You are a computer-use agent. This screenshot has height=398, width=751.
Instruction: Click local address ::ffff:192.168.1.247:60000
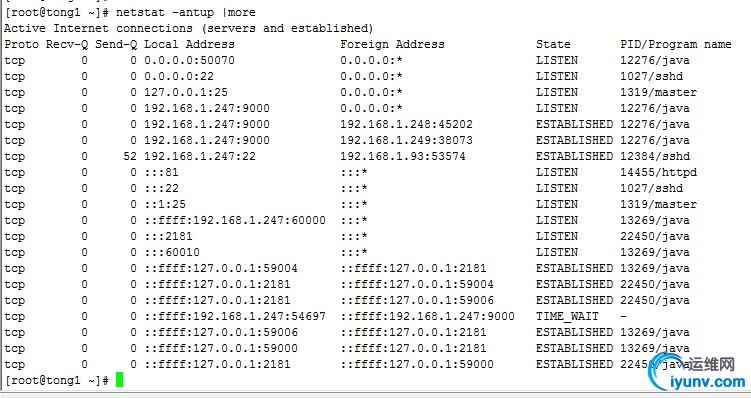pyautogui.click(x=235, y=220)
